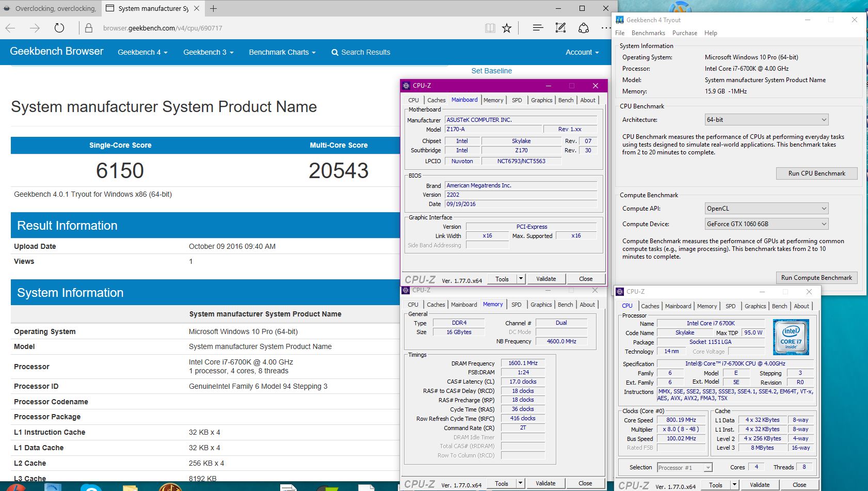Go back in the Edge browser
This screenshot has width=868, height=491.
click(x=10, y=28)
